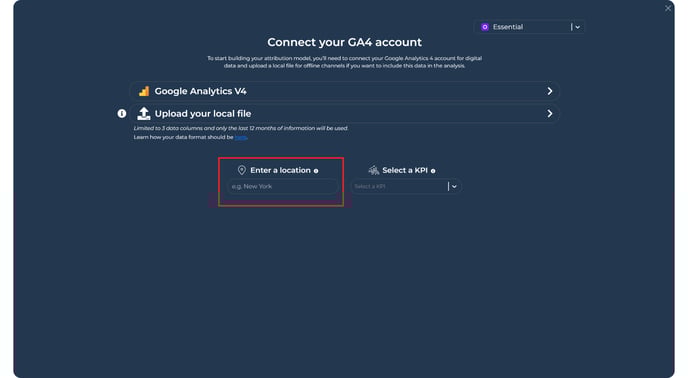This screenshot has width=688, height=378.
Task: Follow the "here" data format link
Action: point(241,137)
